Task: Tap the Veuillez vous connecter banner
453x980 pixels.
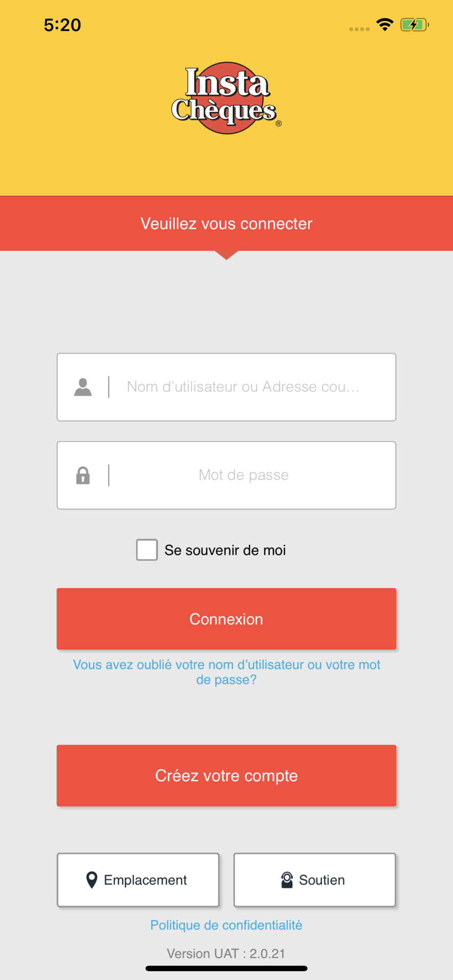Action: 226,223
